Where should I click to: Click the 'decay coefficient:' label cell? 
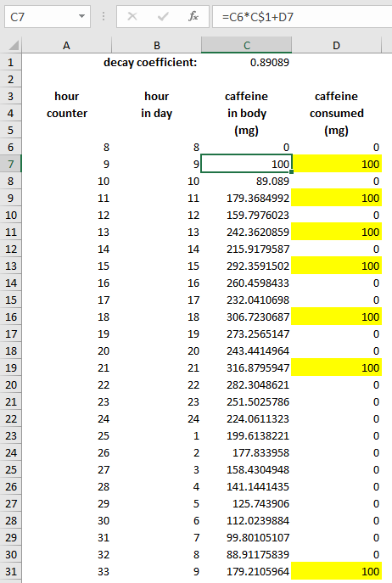pyautogui.click(x=150, y=63)
